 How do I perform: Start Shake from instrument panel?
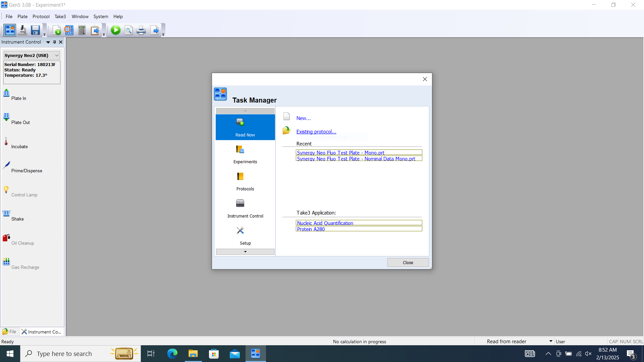coord(13,216)
